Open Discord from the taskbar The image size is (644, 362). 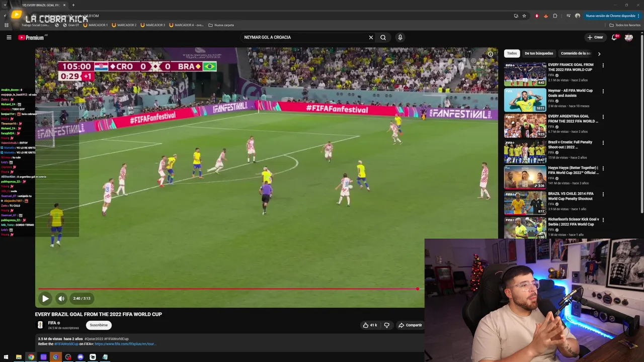(x=80, y=357)
